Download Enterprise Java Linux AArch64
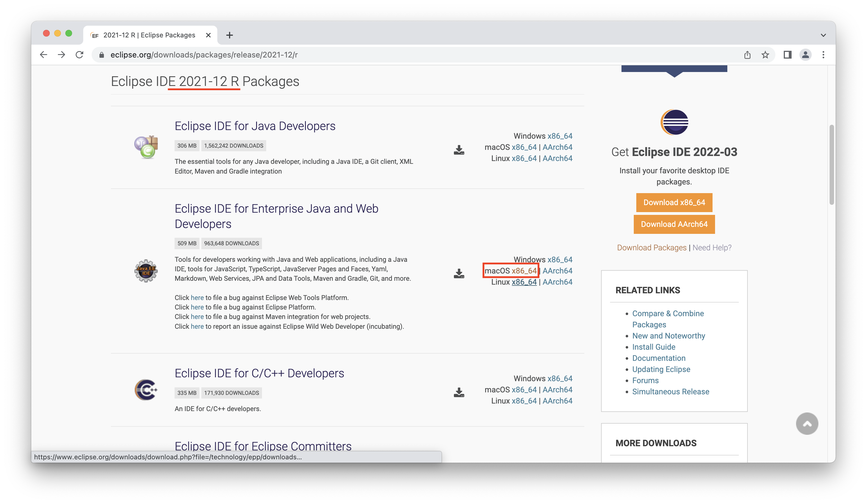Viewport: 867px width, 504px height. pos(557,282)
